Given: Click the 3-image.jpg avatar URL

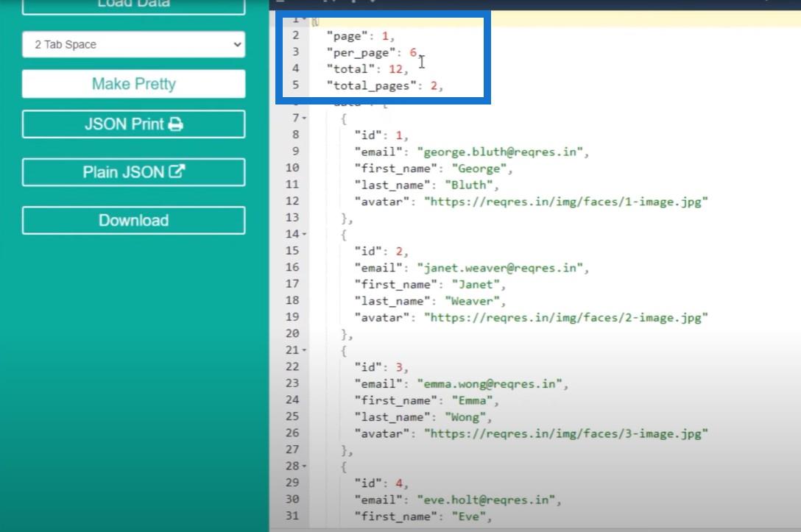Looking at the screenshot, I should 566,433.
